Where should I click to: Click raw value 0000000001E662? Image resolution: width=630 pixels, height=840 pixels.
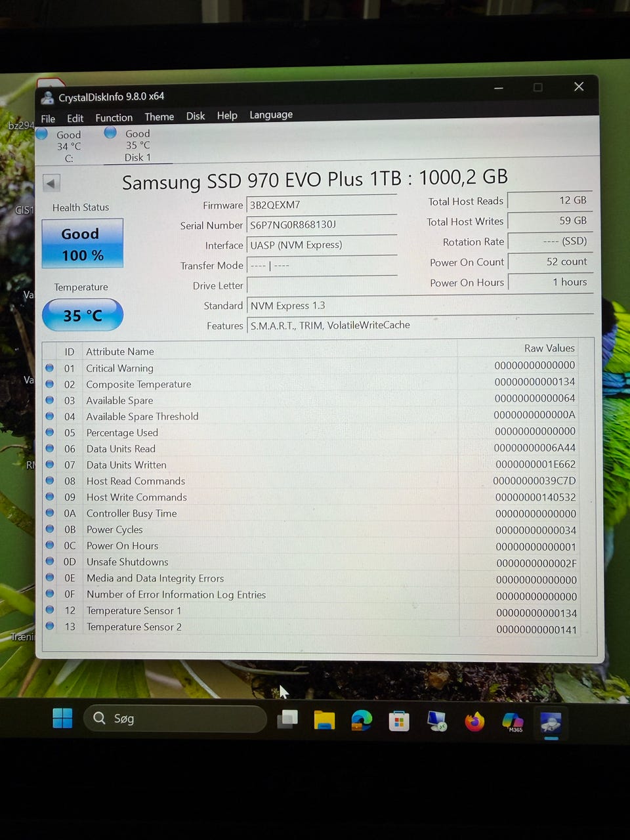coord(535,464)
